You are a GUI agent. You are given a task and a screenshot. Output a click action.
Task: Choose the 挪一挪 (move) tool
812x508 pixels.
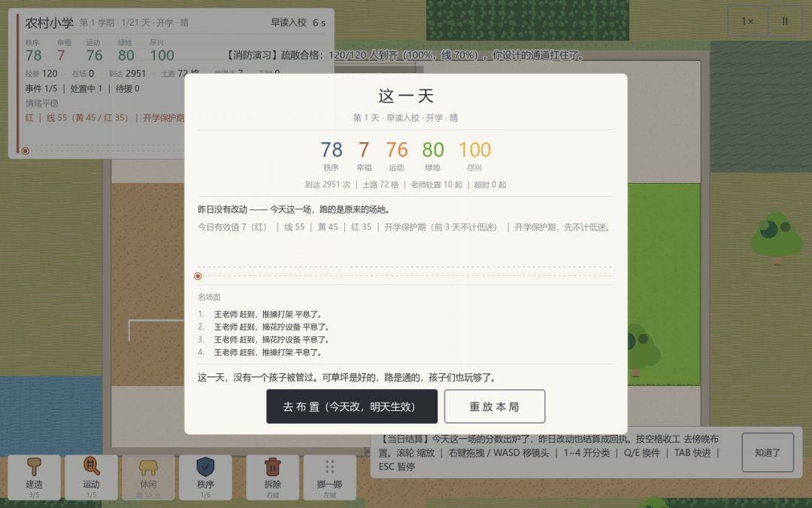pyautogui.click(x=329, y=477)
